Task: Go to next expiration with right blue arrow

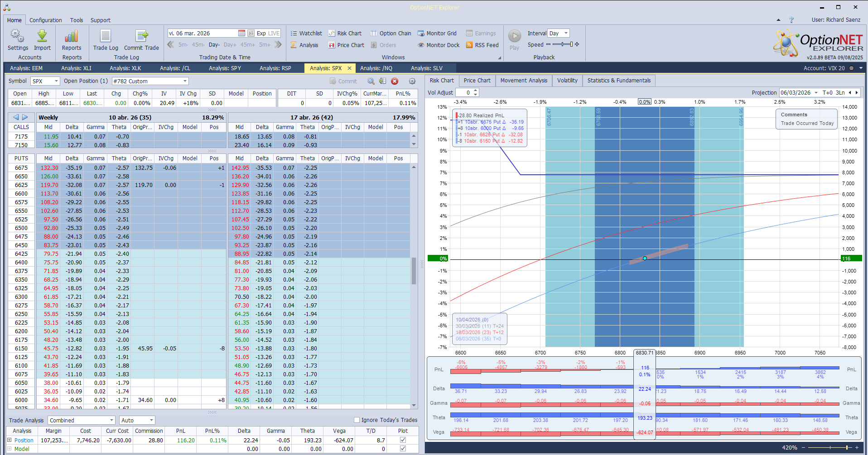Action: click(25, 117)
